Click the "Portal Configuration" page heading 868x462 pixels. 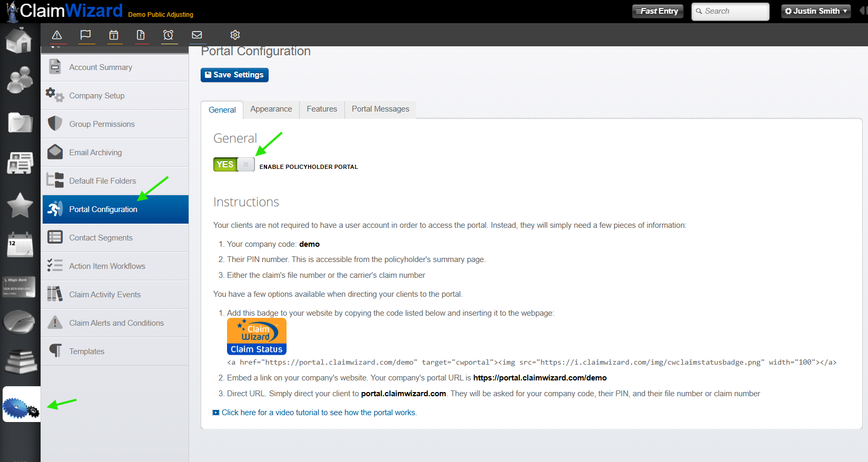(256, 51)
